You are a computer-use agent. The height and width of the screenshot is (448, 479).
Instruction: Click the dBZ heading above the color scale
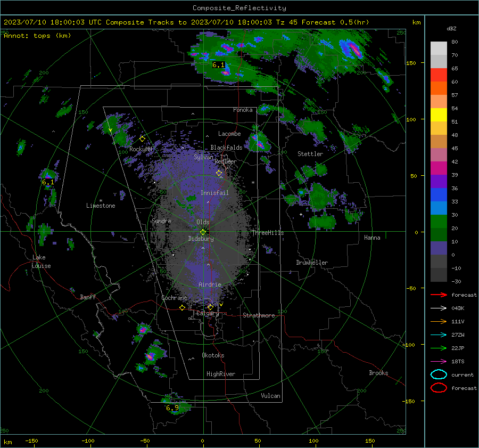pos(451,28)
